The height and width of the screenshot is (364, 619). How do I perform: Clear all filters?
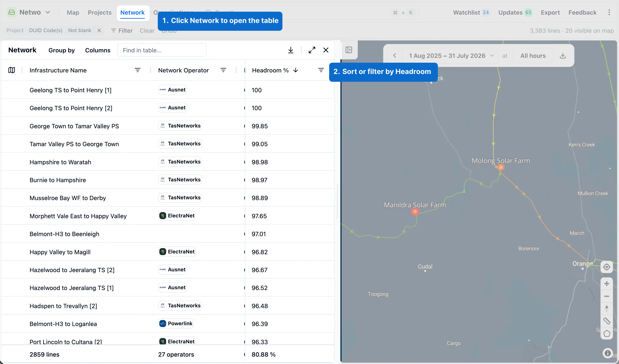click(x=147, y=31)
